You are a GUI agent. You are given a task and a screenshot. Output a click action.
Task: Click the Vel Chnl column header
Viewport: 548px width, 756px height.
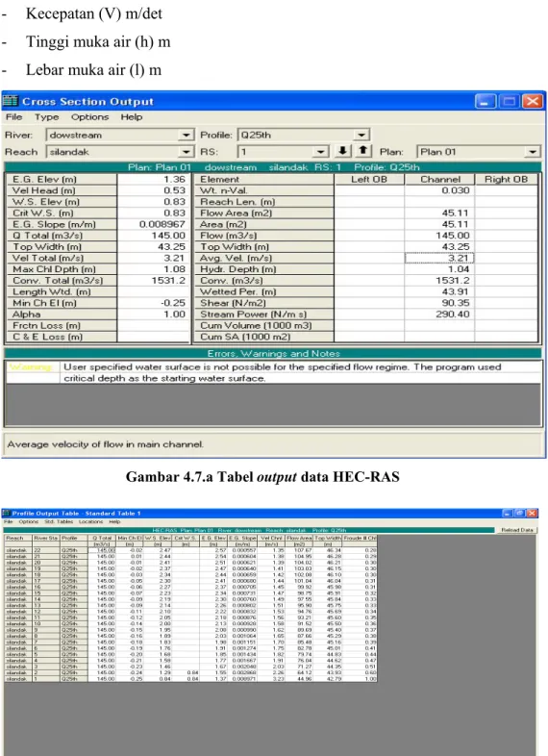point(272,538)
